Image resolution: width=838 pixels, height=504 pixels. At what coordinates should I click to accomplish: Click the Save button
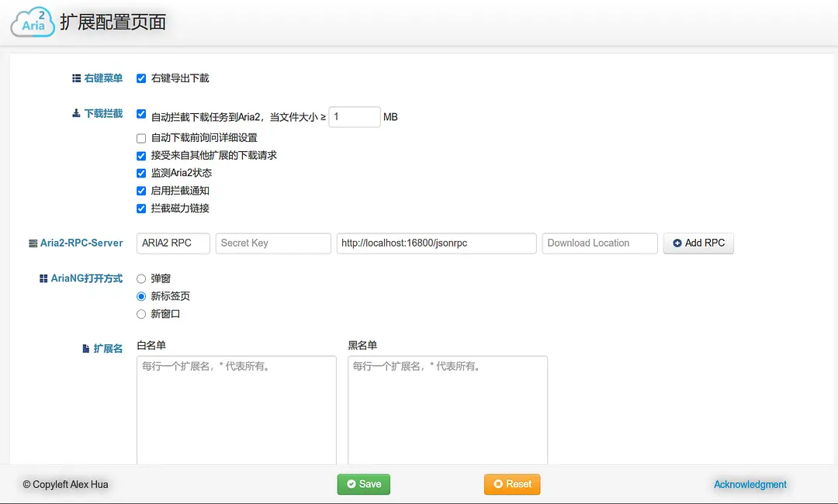click(363, 484)
